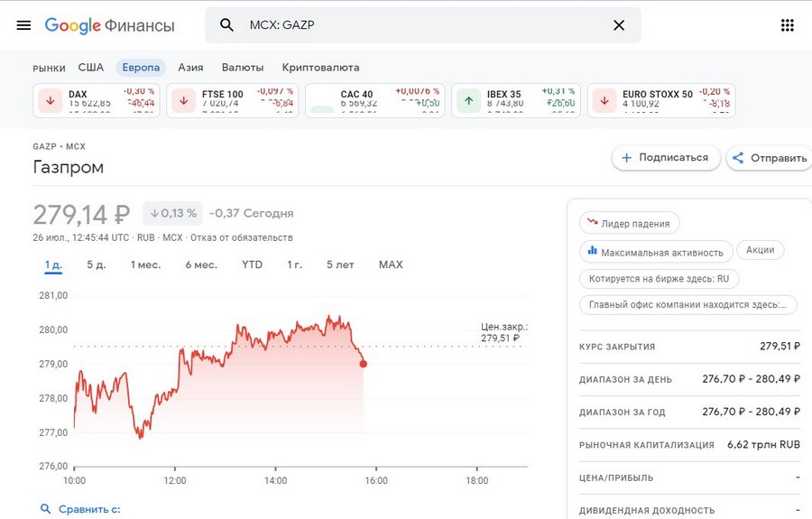Click the red current-price chart point
The image size is (812, 519).
[x=363, y=364]
